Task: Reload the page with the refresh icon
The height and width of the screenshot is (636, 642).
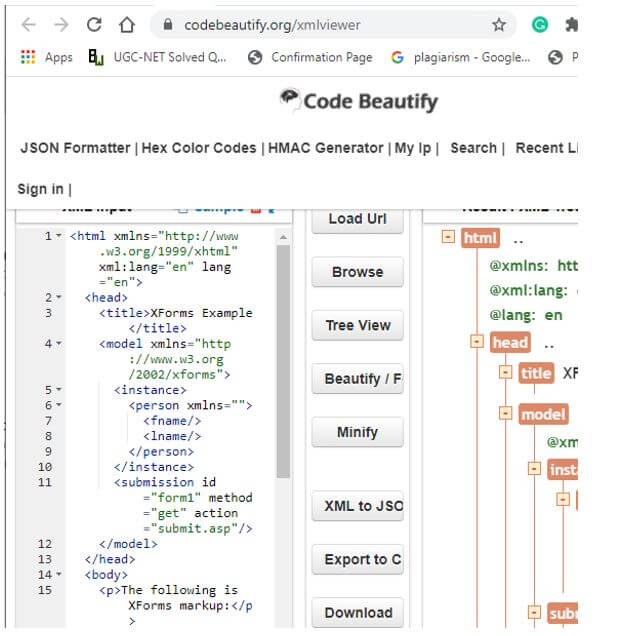Action: point(94,25)
